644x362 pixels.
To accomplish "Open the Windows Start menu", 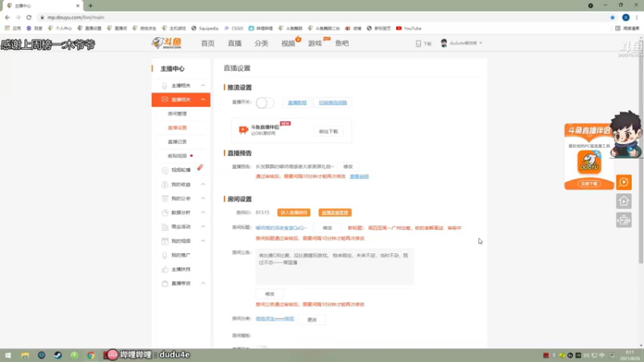I will [x=8, y=355].
